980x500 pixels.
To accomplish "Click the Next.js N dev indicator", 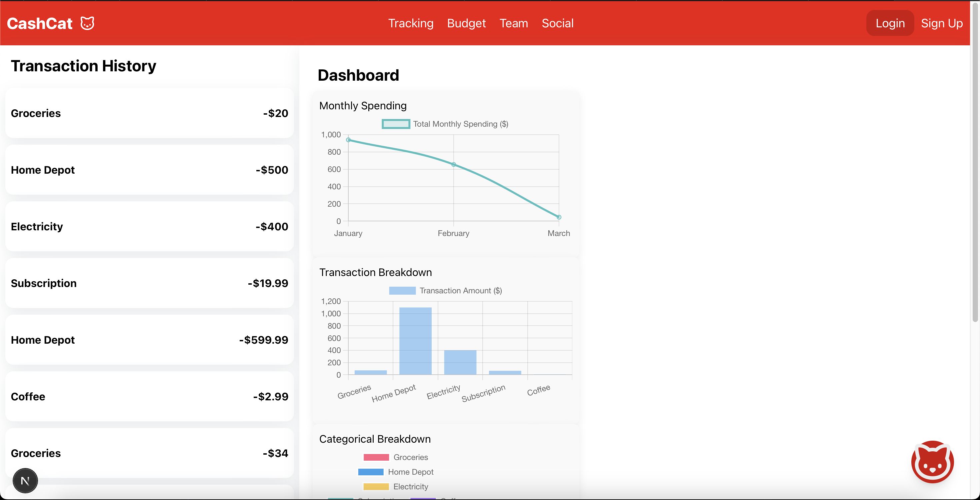I will tap(25, 481).
